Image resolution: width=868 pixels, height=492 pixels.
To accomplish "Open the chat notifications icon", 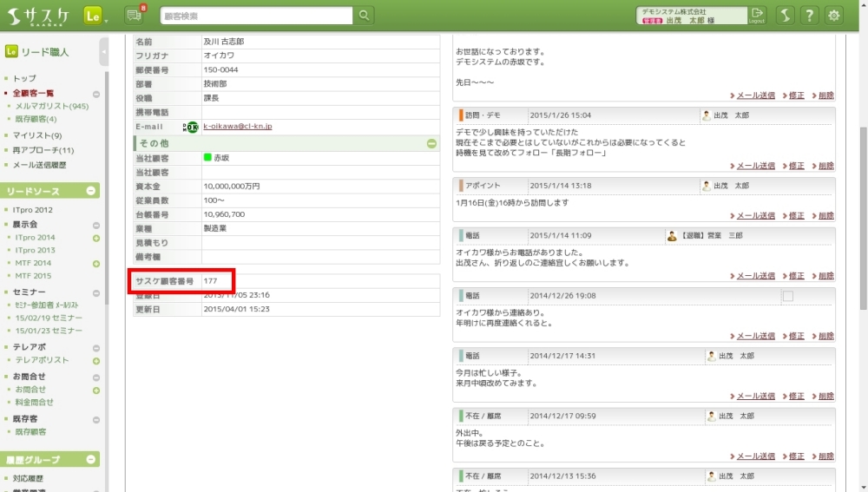I will (x=133, y=15).
